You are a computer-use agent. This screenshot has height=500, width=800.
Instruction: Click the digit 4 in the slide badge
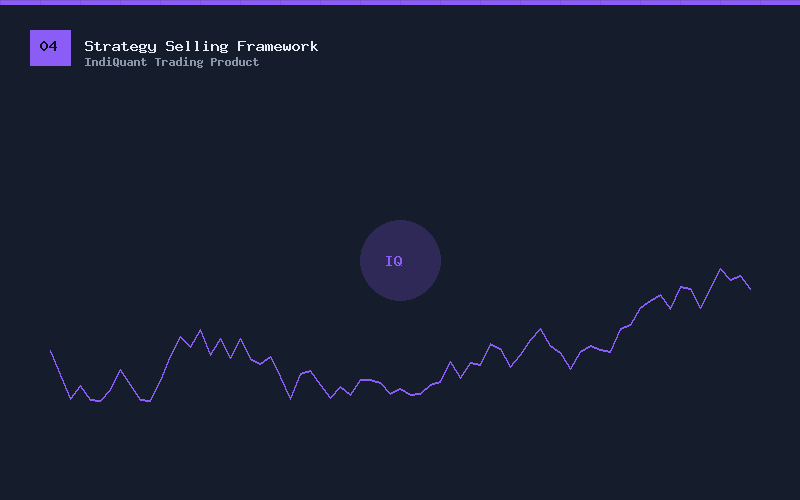54,47
